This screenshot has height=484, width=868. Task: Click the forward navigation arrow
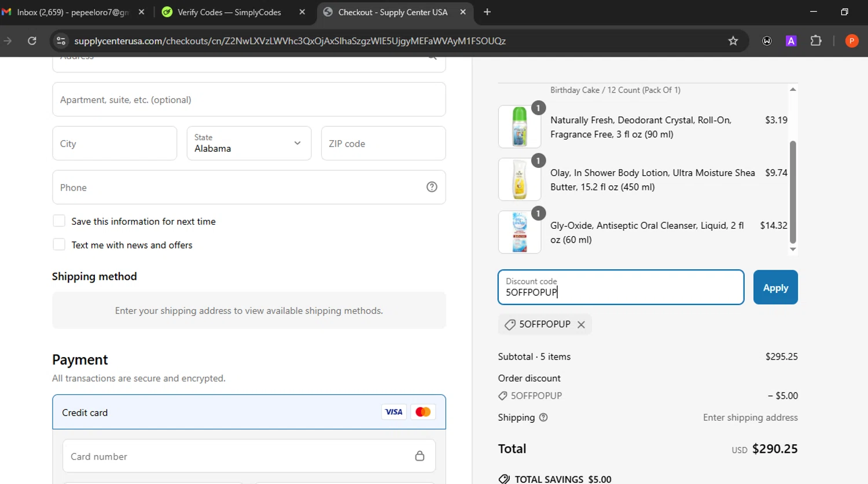coord(8,41)
